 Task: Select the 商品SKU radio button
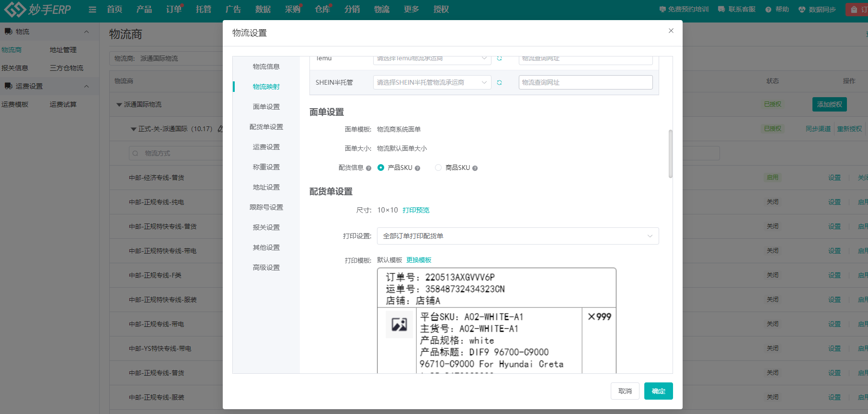point(438,168)
